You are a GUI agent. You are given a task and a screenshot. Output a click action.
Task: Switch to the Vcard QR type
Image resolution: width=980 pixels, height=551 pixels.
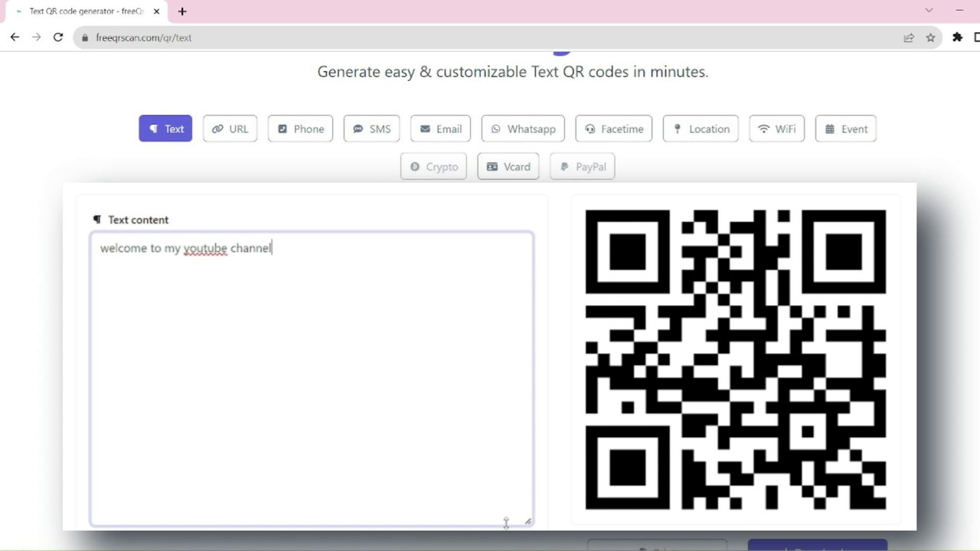pos(508,166)
